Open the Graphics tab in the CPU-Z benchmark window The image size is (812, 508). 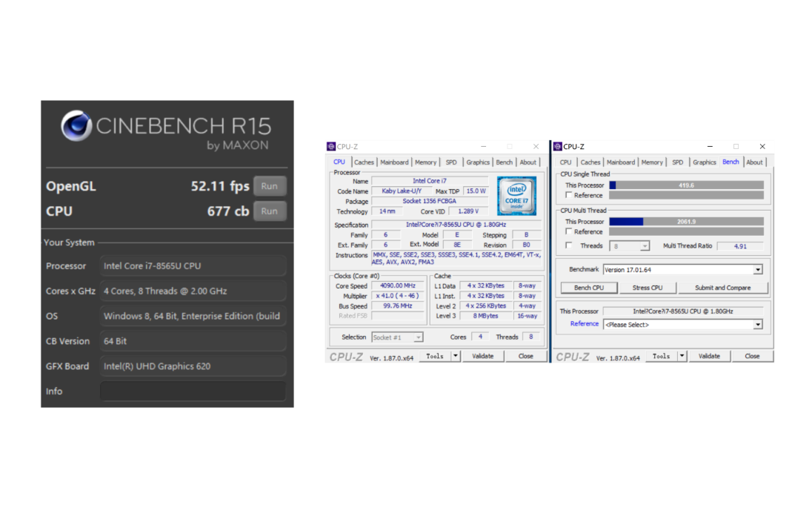pos(705,162)
